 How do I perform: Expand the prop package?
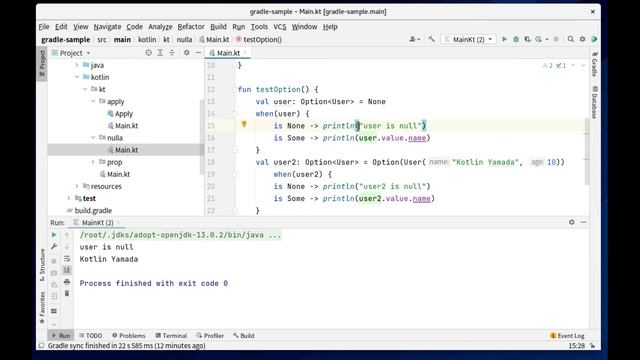[93, 162]
